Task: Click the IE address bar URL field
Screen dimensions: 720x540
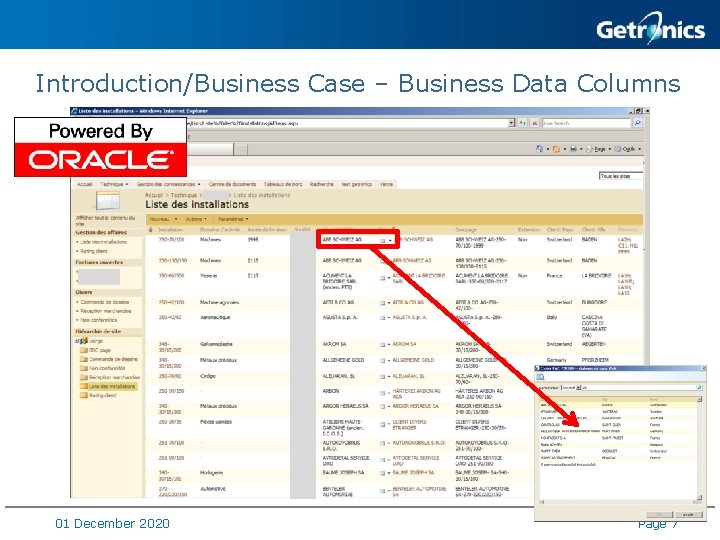Action: coord(347,123)
